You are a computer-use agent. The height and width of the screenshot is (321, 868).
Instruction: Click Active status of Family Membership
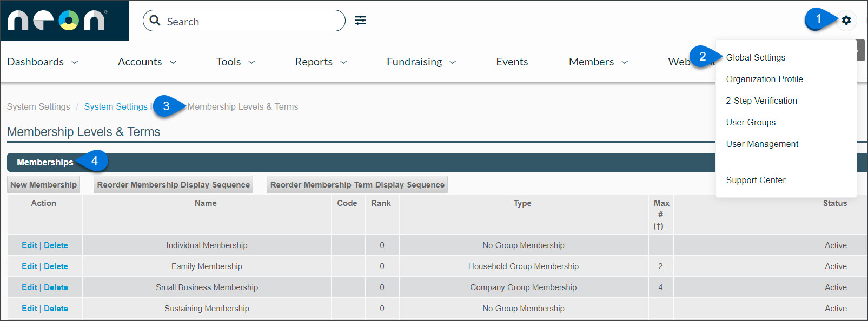pos(836,266)
